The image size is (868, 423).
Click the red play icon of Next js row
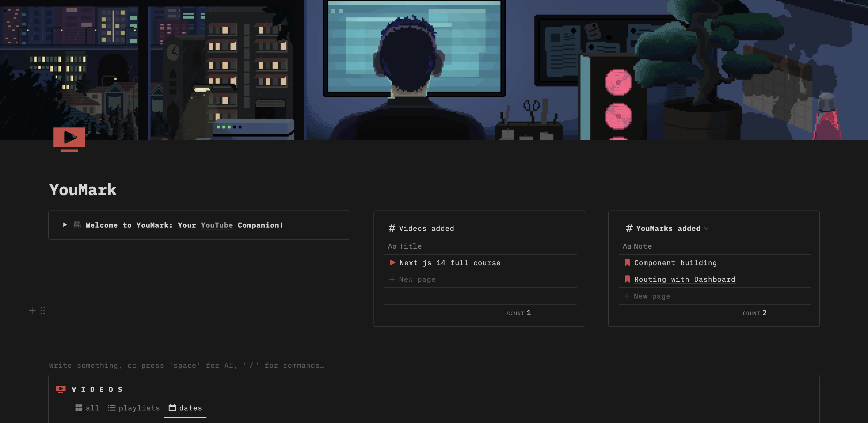[x=392, y=262]
